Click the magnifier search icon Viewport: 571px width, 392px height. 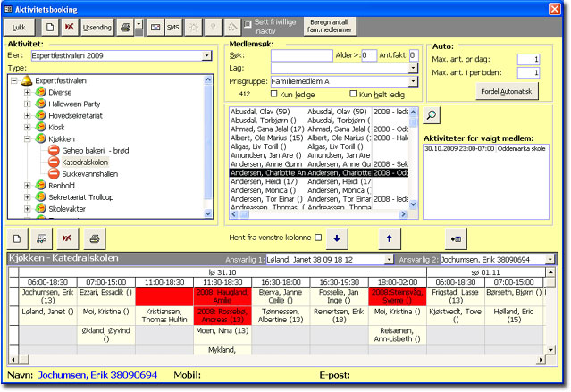tap(432, 115)
